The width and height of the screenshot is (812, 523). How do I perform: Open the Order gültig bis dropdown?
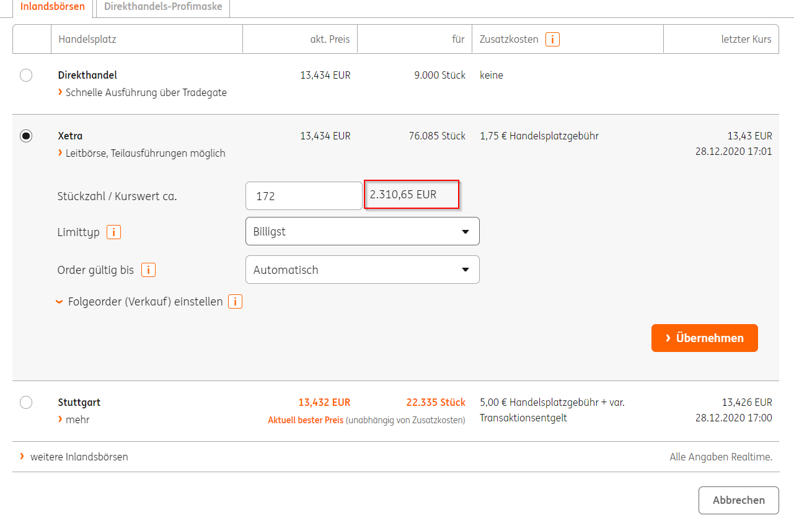362,270
